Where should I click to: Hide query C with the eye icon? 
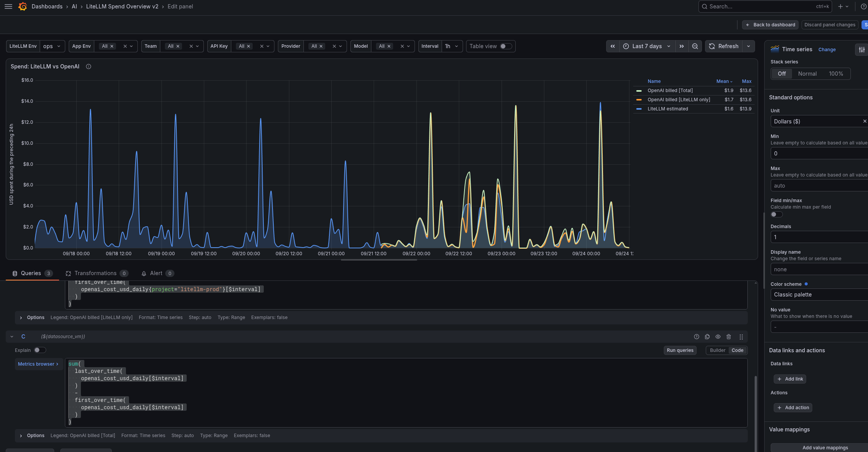tap(718, 337)
